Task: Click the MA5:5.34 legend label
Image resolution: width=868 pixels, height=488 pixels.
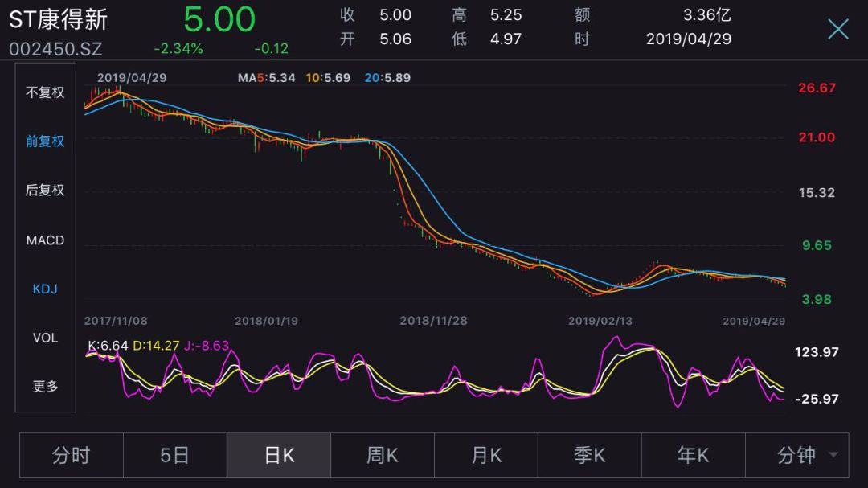Action: tap(266, 77)
